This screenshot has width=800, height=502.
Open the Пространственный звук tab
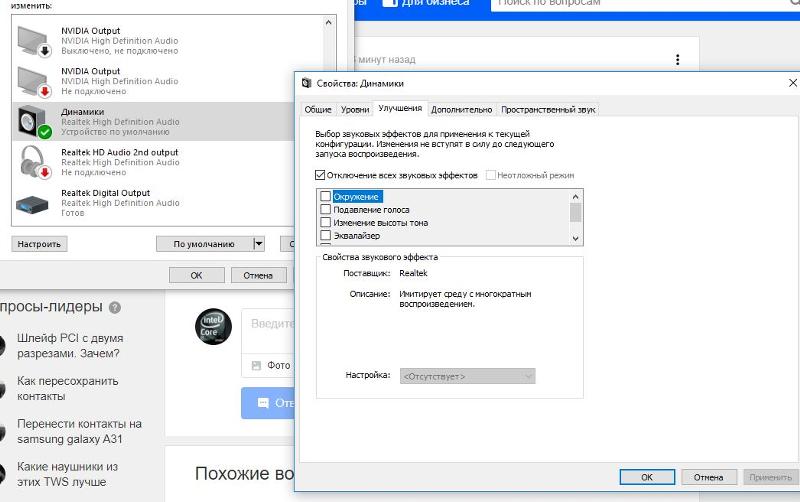click(x=548, y=110)
